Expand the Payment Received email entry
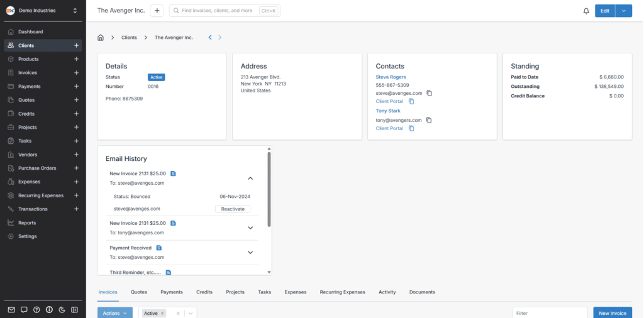644x318 pixels. point(250,252)
